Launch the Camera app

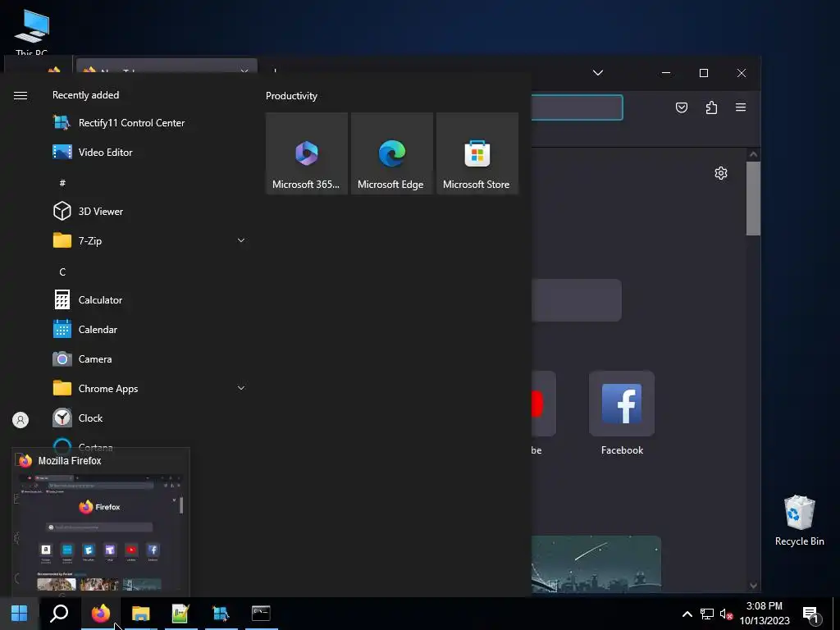click(x=149, y=359)
